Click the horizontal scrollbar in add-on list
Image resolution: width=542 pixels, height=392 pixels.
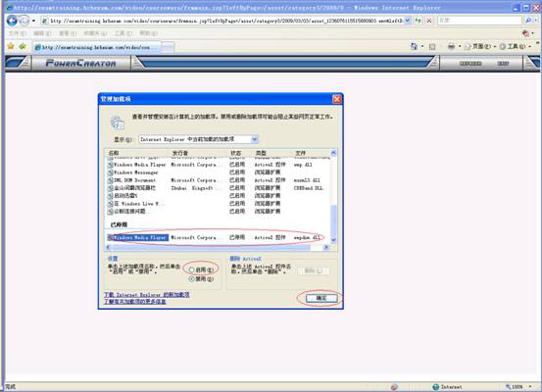(x=218, y=247)
